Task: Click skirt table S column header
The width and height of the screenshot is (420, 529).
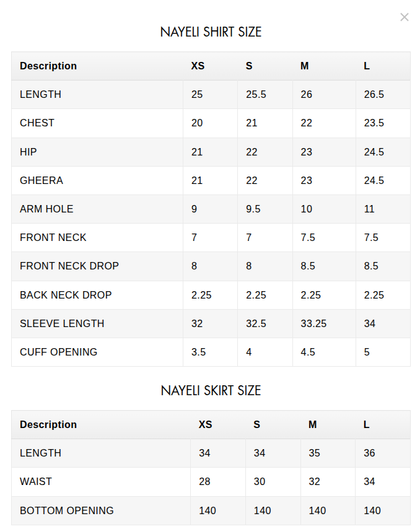Action: point(256,424)
